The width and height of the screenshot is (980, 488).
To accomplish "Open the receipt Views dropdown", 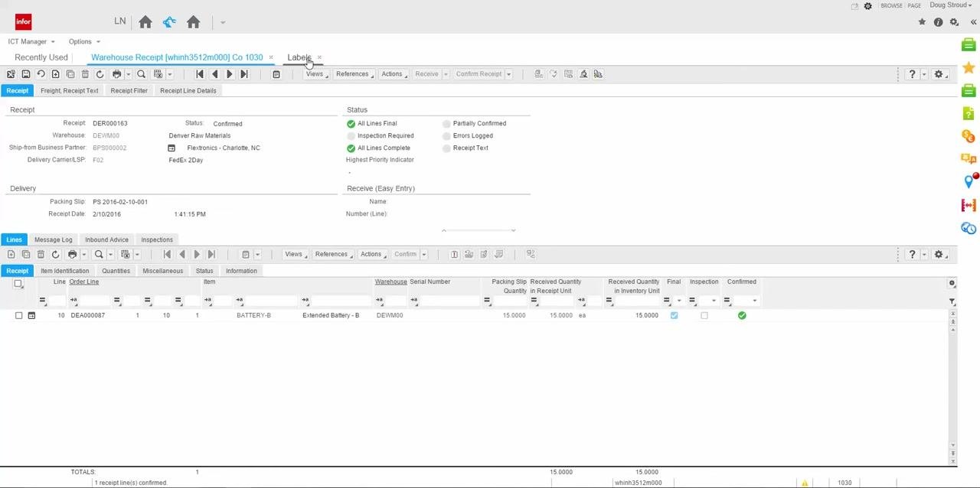I will point(316,74).
